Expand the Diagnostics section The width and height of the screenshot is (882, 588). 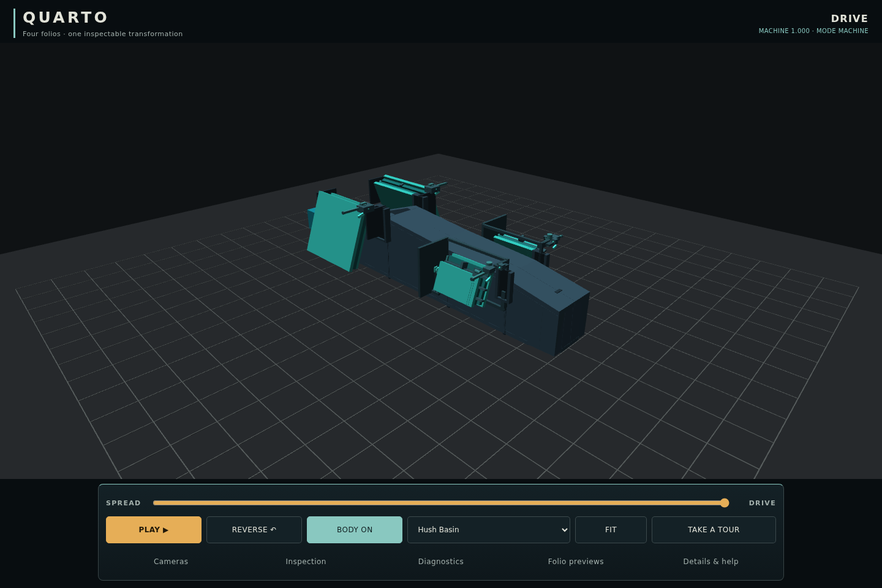point(441,562)
